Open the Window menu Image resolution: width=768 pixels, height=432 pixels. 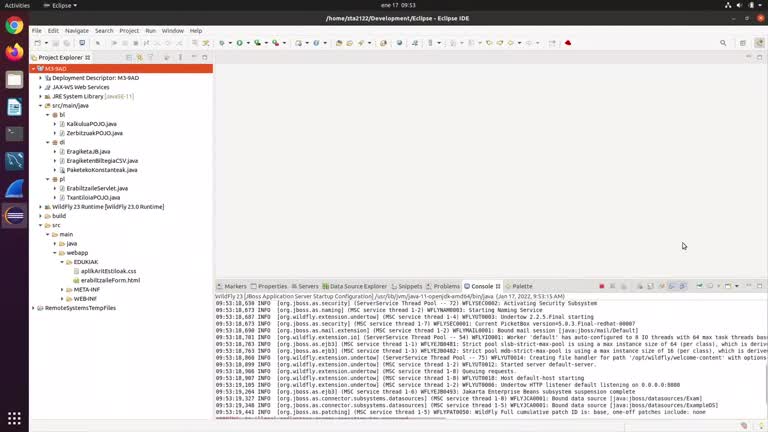172,31
